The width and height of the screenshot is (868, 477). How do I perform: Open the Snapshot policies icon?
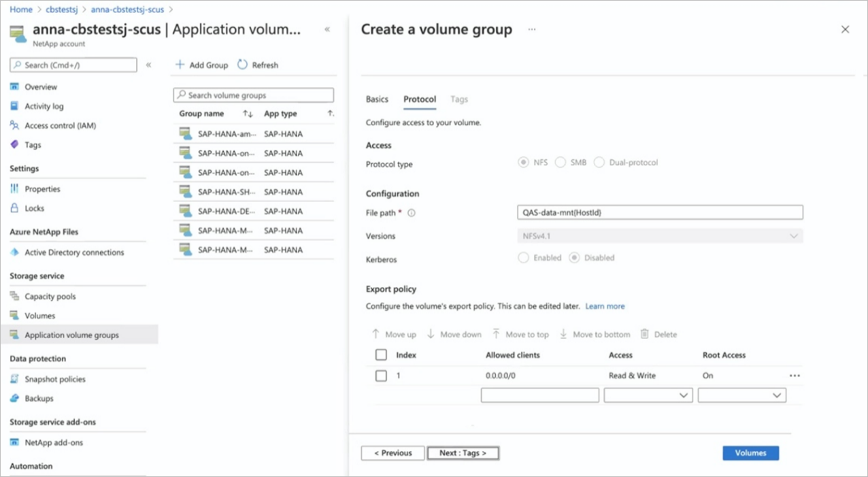[14, 379]
